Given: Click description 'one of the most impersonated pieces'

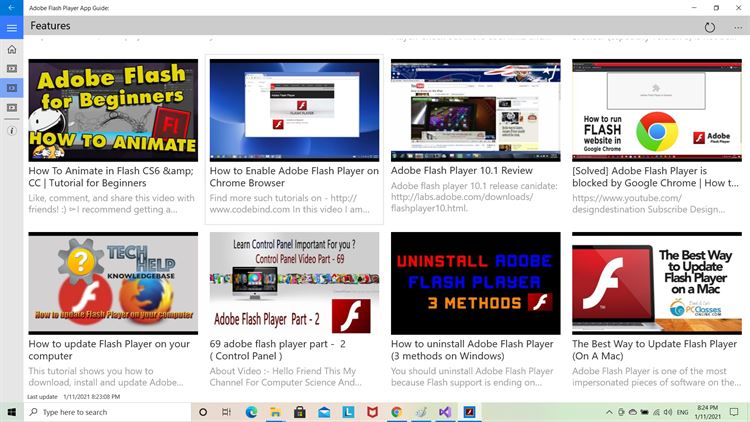Looking at the screenshot, I should (657, 377).
